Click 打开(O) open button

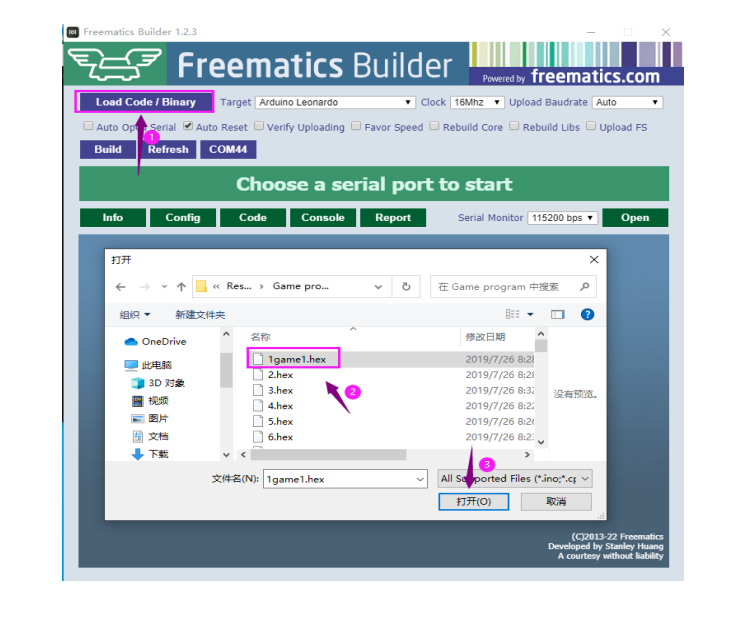click(473, 502)
